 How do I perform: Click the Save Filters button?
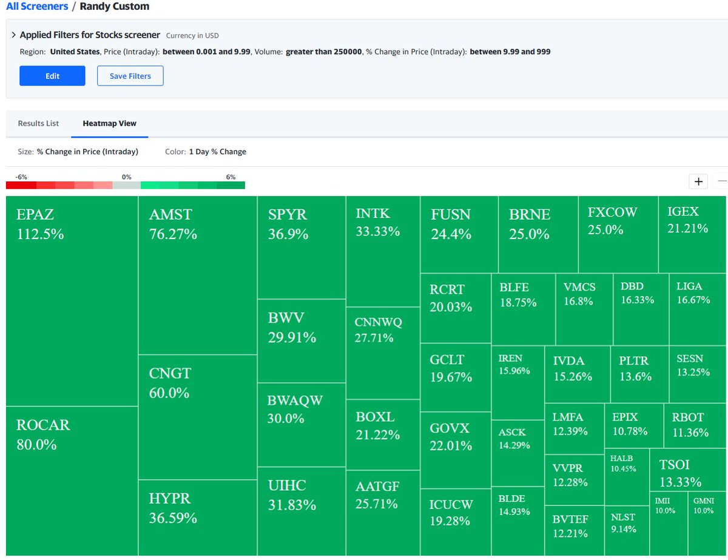point(130,75)
